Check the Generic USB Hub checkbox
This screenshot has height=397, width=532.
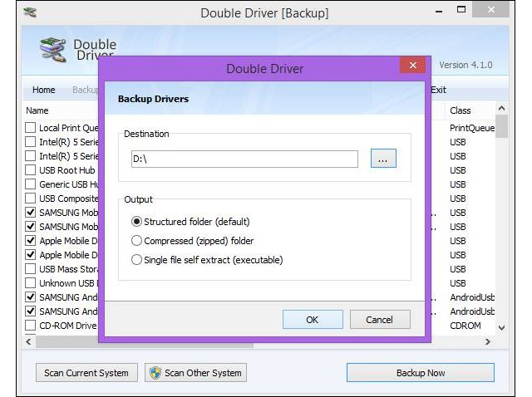(31, 184)
